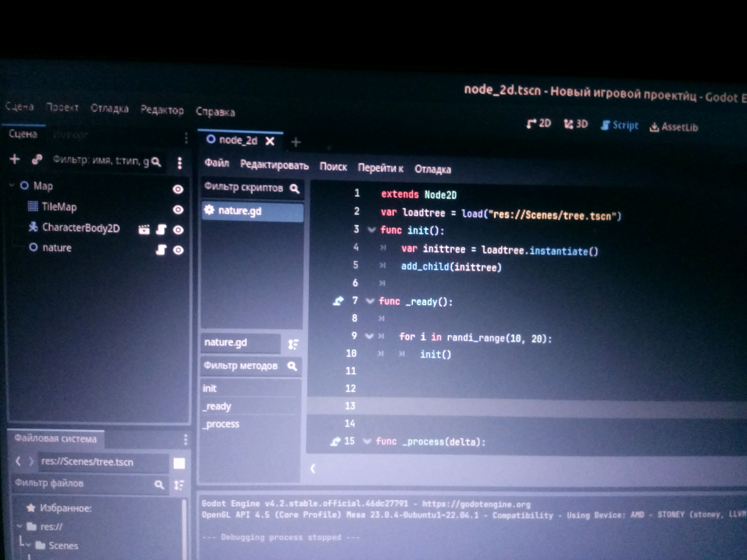Open the script attached to CharacterBody2D
Image resolution: width=747 pixels, height=560 pixels.
[x=161, y=230]
